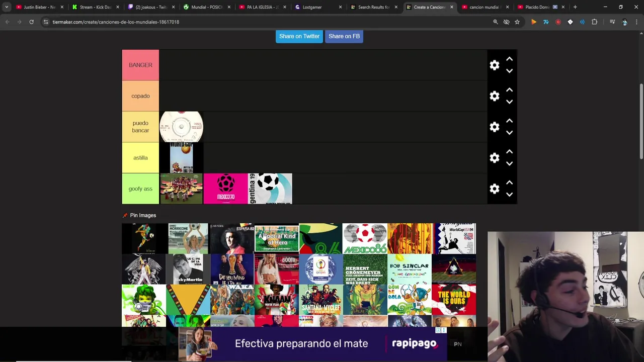Select the Herbert Grönemeyer cover
The width and height of the screenshot is (644, 362).
coord(365,269)
